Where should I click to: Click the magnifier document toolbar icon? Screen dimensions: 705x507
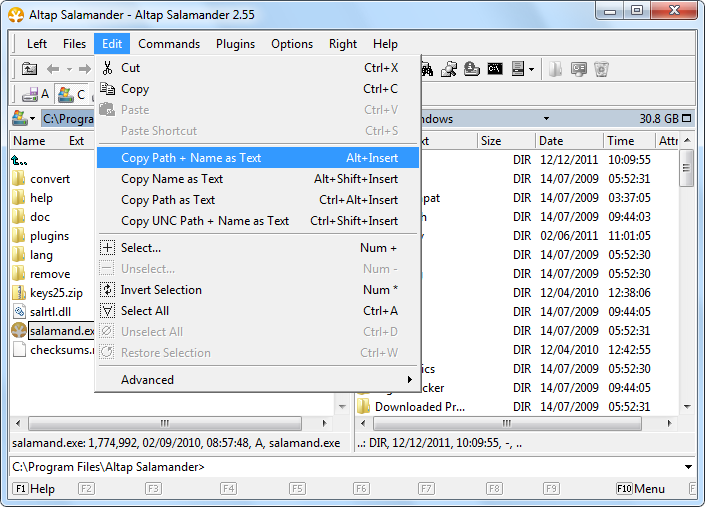point(449,69)
